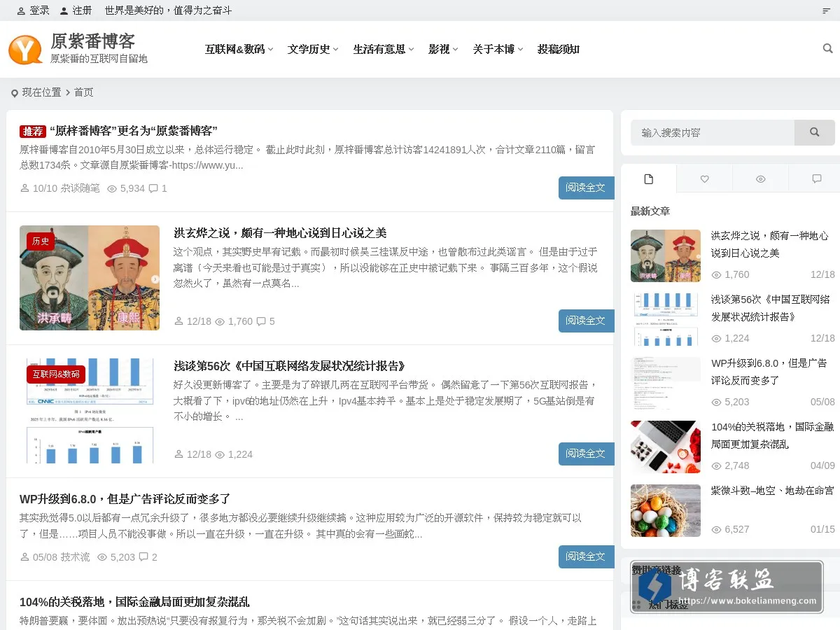This screenshot has height=630, width=840.
Task: Switch to the comment bubble tab
Action: coord(816,179)
